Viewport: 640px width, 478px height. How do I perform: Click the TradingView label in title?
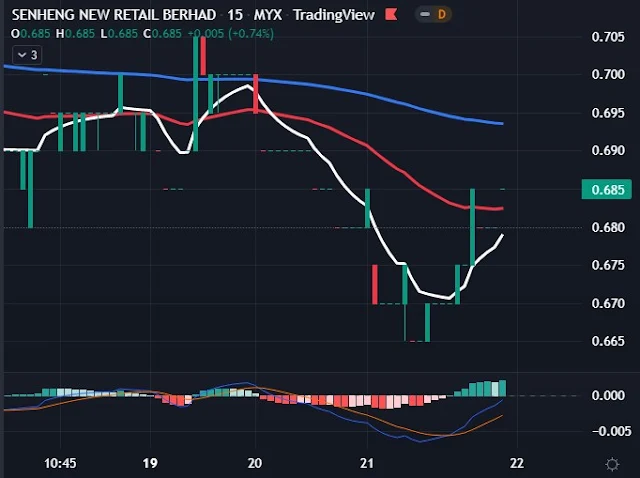pyautogui.click(x=333, y=15)
